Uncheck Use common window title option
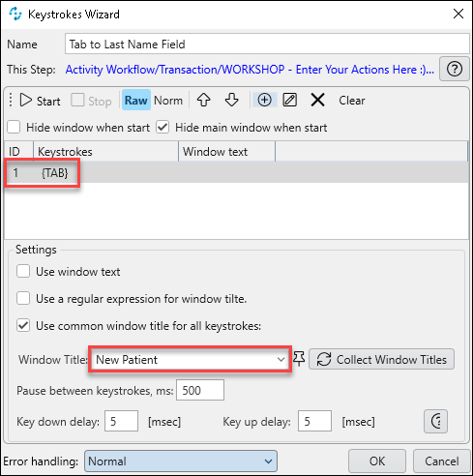 [x=23, y=326]
